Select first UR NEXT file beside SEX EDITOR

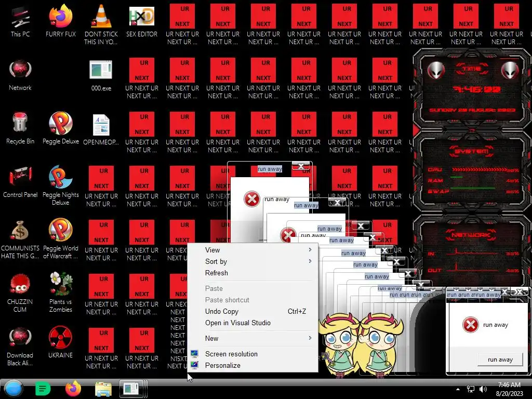click(x=182, y=24)
